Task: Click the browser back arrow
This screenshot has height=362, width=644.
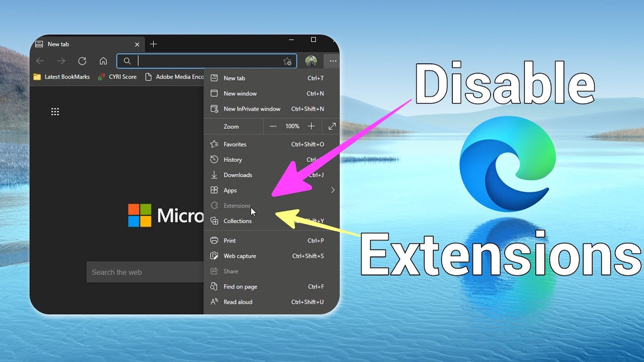Action: pos(40,61)
